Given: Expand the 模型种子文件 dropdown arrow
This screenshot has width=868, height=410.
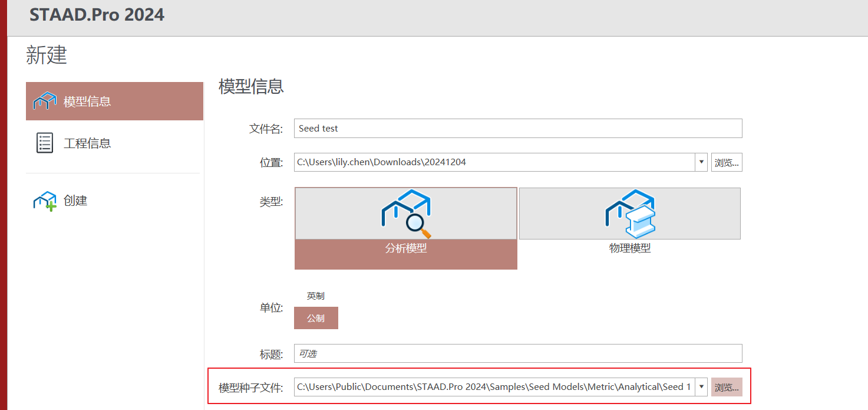Looking at the screenshot, I should pyautogui.click(x=701, y=387).
